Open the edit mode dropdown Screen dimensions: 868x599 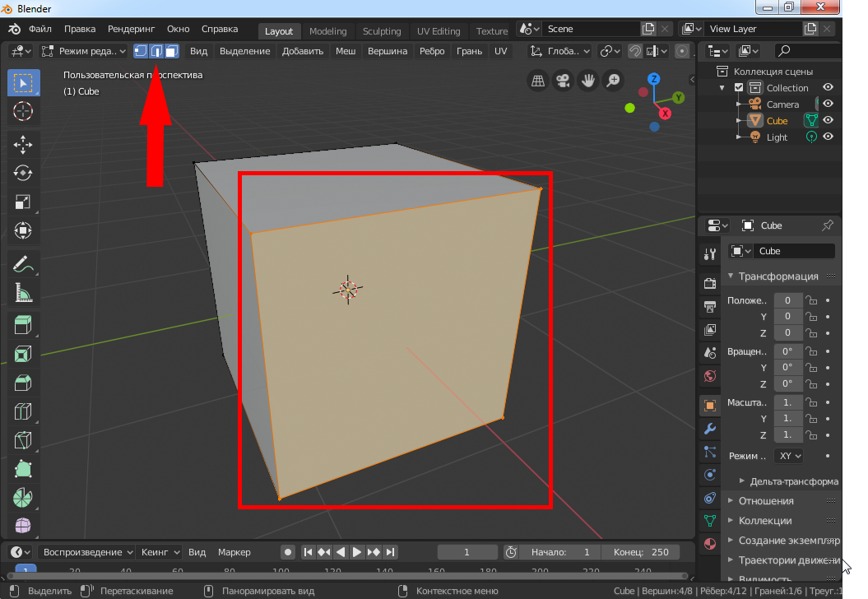click(x=84, y=51)
